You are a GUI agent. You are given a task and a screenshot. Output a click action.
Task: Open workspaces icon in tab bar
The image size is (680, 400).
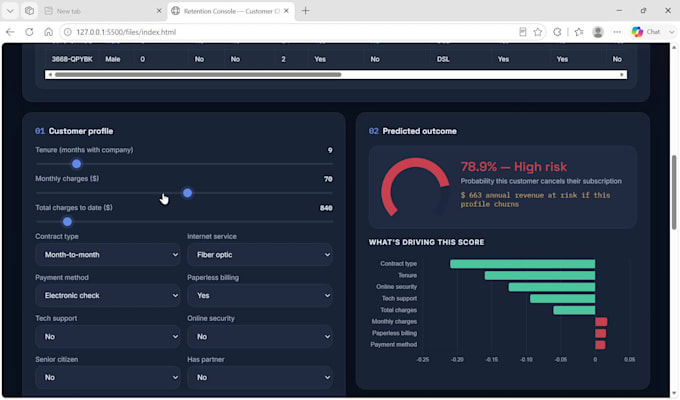point(29,11)
